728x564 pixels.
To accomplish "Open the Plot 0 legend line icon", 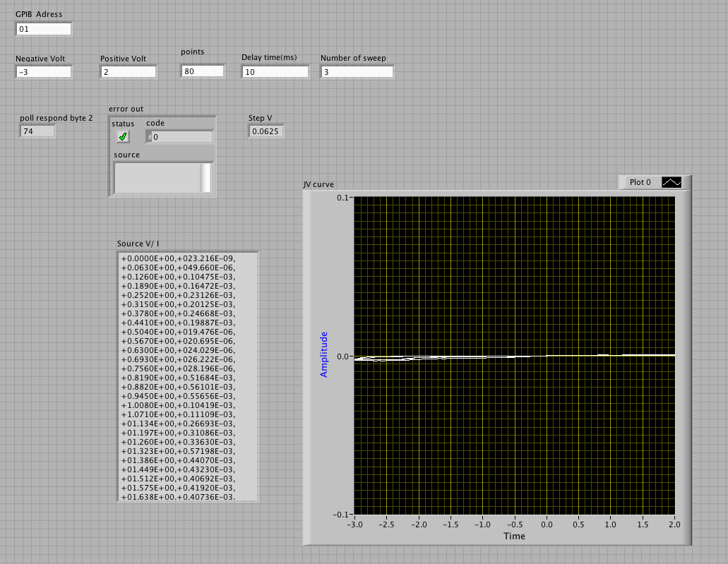I will point(672,182).
